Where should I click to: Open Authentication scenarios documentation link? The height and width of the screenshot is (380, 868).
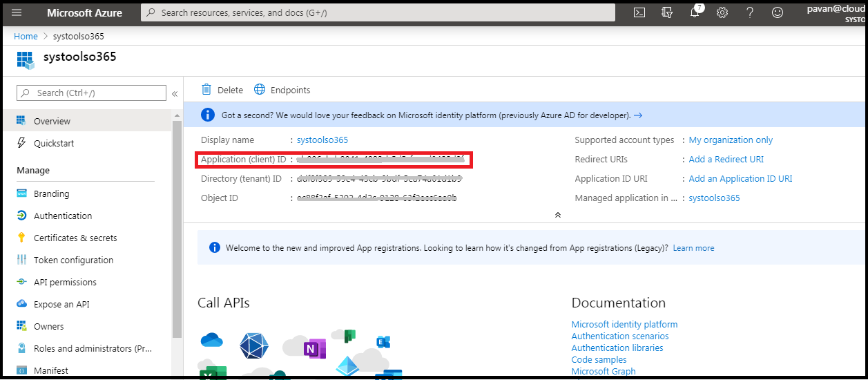620,336
